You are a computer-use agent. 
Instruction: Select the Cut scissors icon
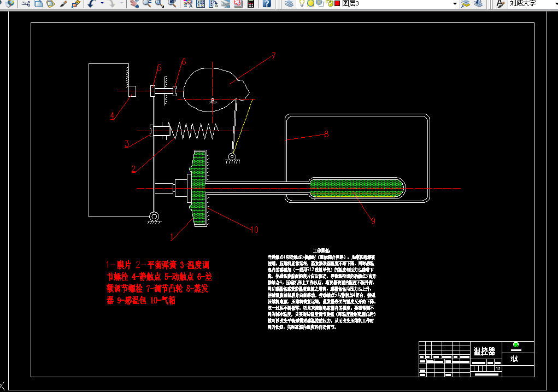tap(26, 4)
